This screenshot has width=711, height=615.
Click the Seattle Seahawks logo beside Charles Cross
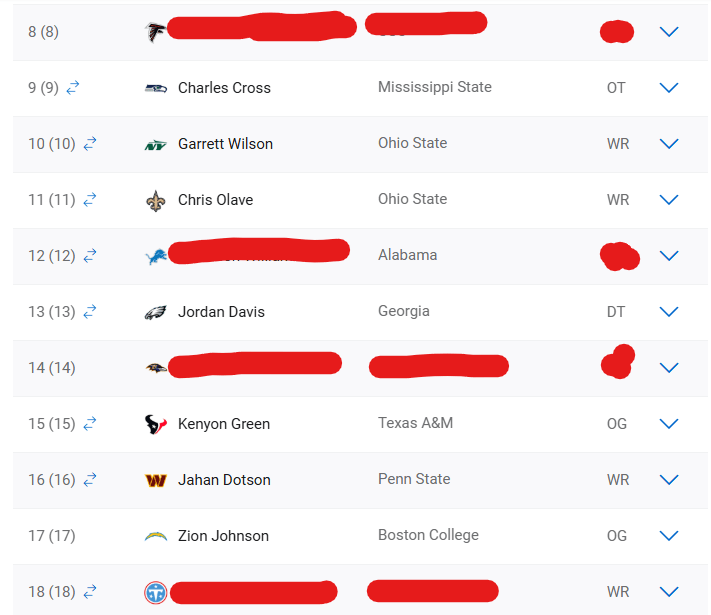click(156, 88)
